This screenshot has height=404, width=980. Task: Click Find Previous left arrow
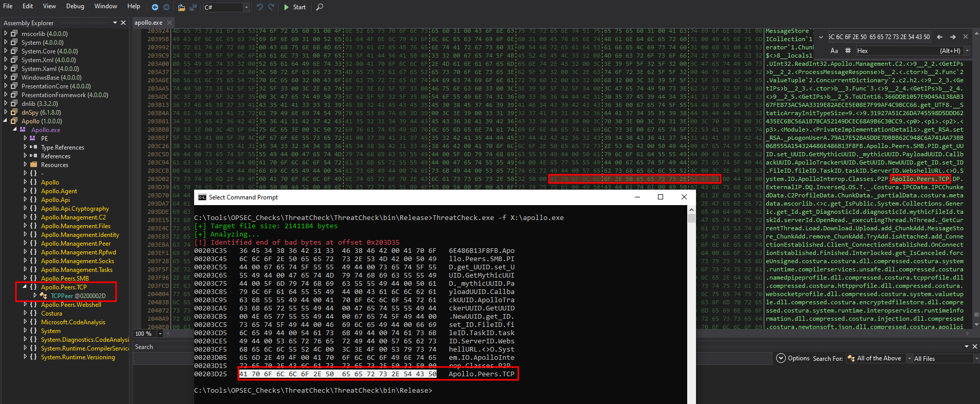pos(939,37)
